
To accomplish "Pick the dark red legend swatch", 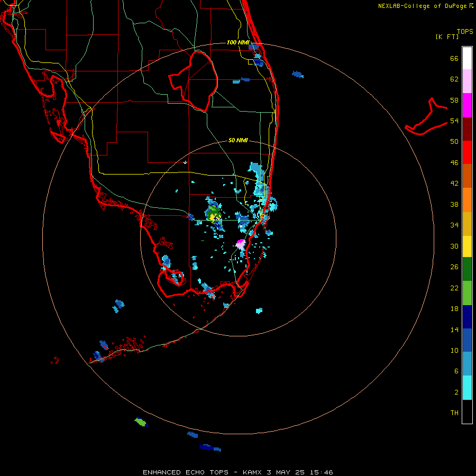I will (467, 129).
